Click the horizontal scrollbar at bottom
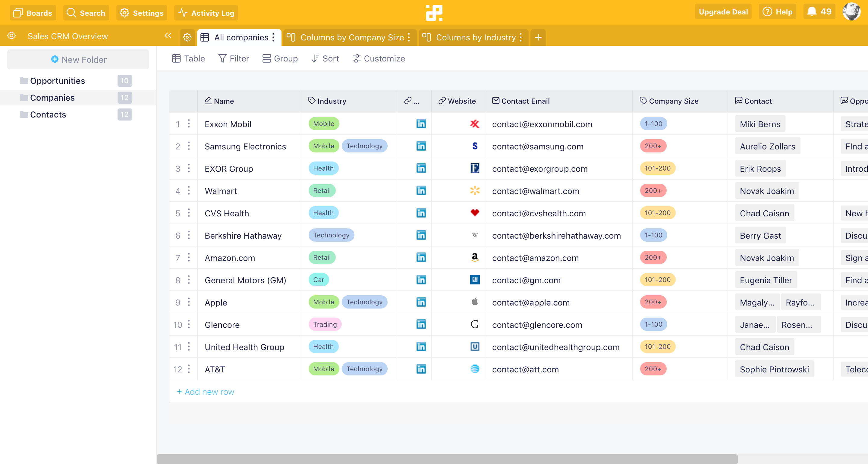Viewport: 868px width, 464px height. click(x=447, y=459)
